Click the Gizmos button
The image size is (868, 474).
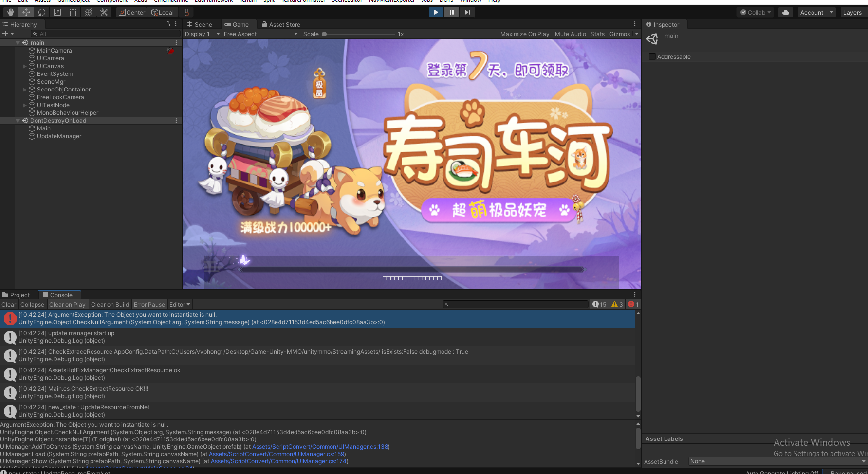click(620, 34)
